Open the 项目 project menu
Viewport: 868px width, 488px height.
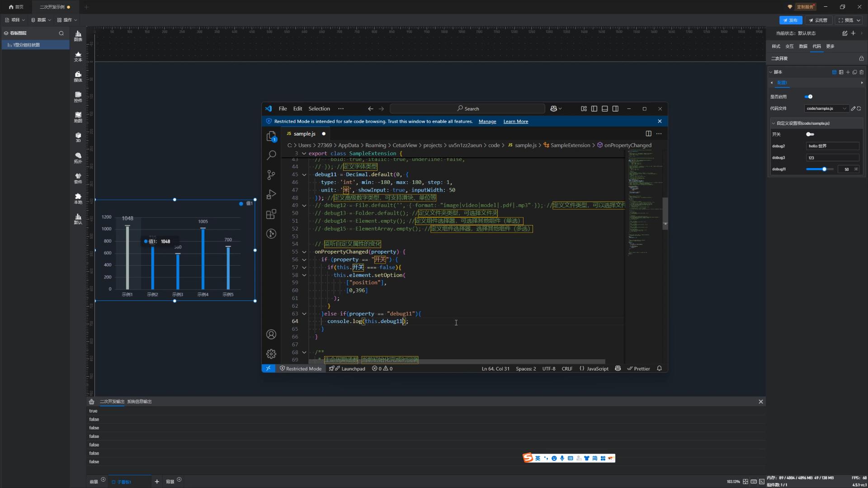[x=15, y=20]
